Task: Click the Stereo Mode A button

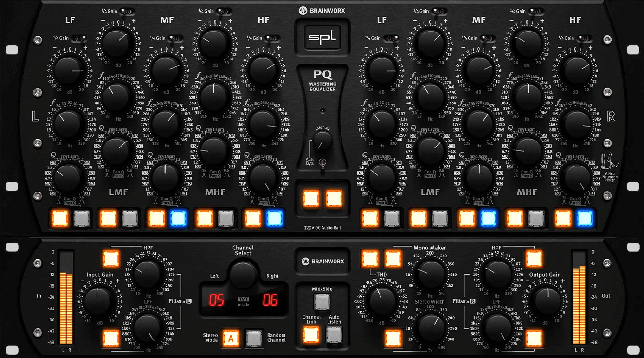Action: 230,339
